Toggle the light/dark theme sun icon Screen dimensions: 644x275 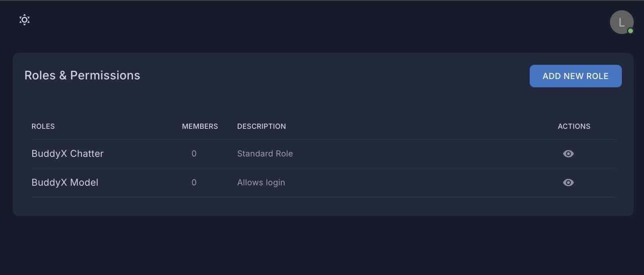(x=25, y=20)
